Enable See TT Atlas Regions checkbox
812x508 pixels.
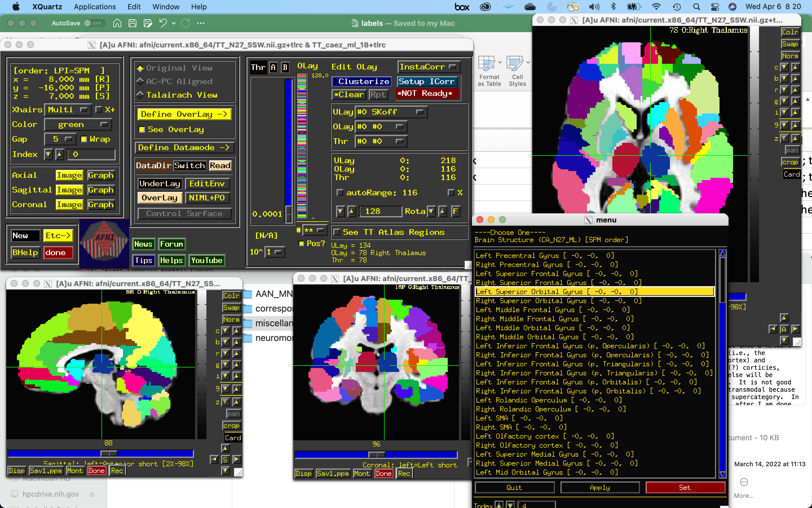[x=337, y=232]
